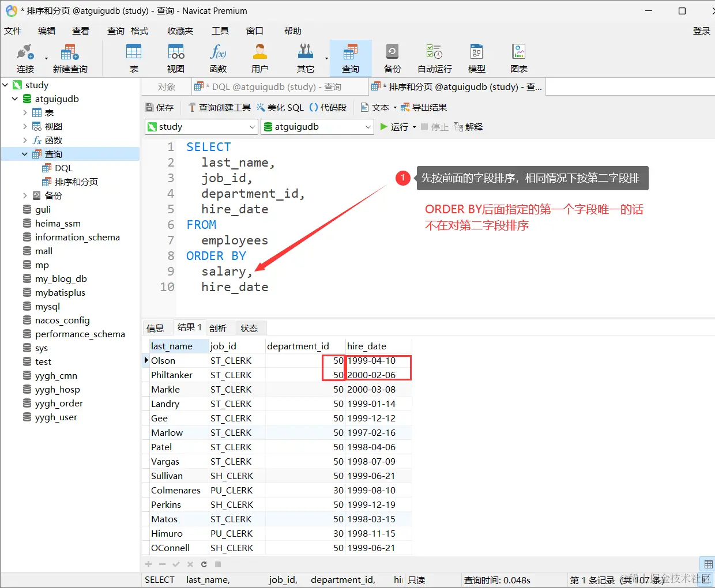Select the DQL query in the tree
Screen dimensions: 715x588
click(63, 168)
